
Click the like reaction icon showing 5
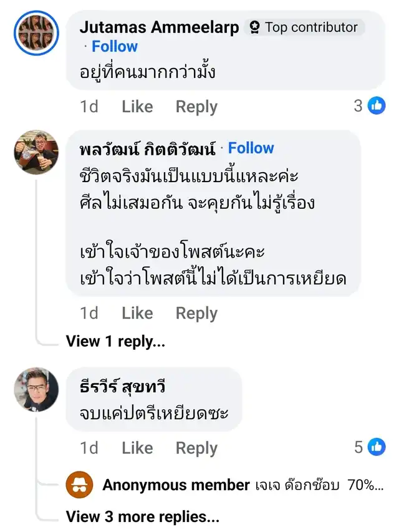click(377, 447)
